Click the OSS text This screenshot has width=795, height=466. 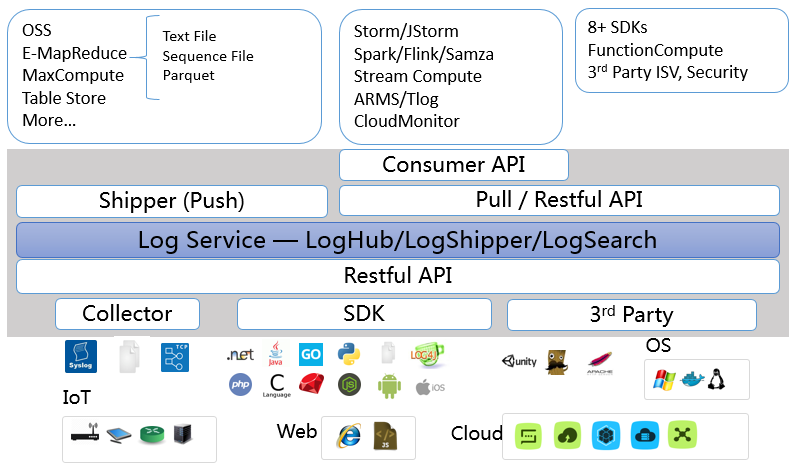tap(37, 30)
